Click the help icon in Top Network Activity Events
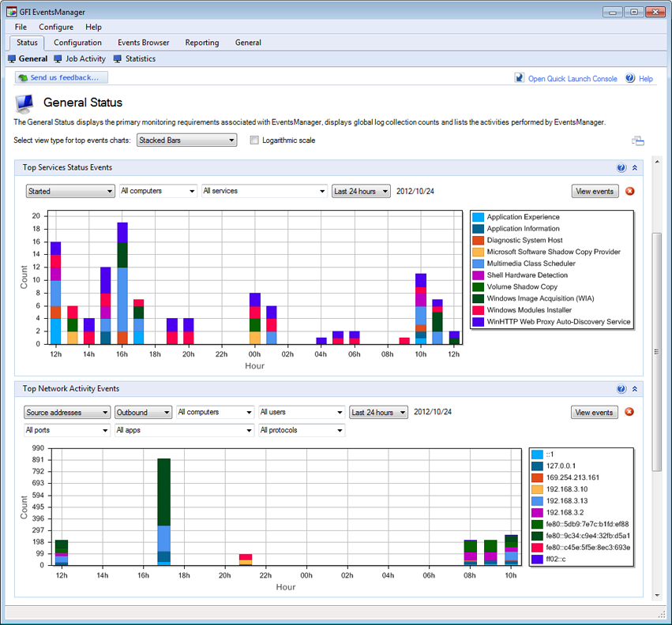The height and width of the screenshot is (625, 672). click(621, 389)
